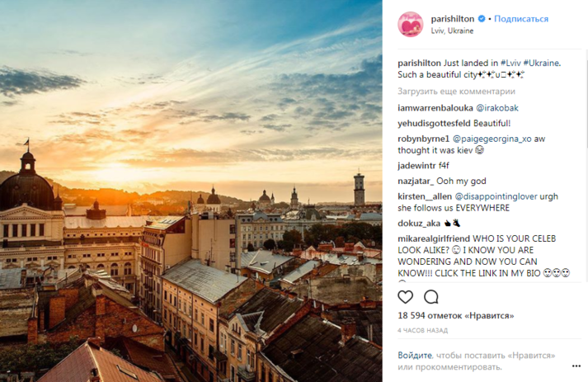Open mikarealgirlfriend commenter profile
588x382 pixels.
pyautogui.click(x=434, y=238)
